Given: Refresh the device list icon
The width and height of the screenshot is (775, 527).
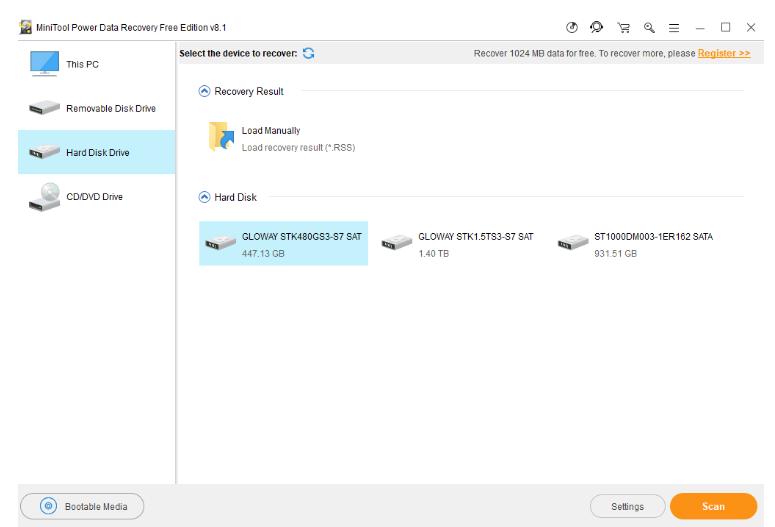Looking at the screenshot, I should (x=308, y=53).
